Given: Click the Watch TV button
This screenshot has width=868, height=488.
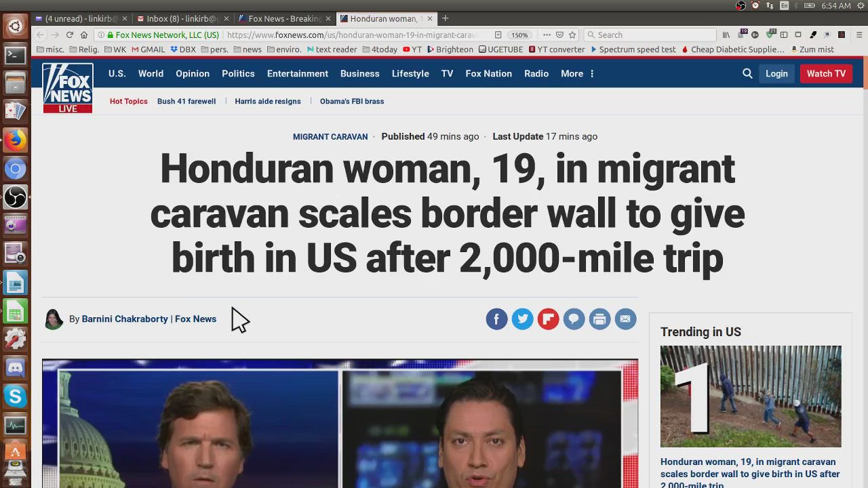Looking at the screenshot, I should pos(825,73).
